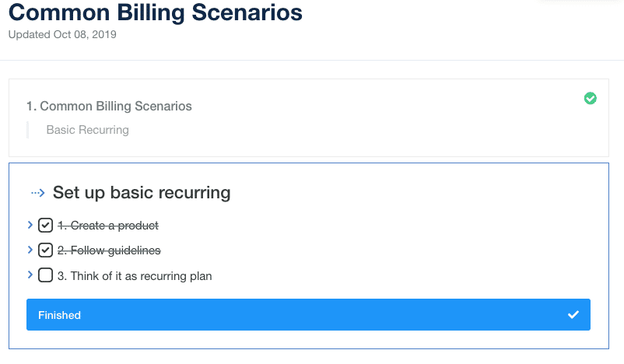Uncheck the Follow guidelines checkbox
This screenshot has width=624, height=364.
45,250
